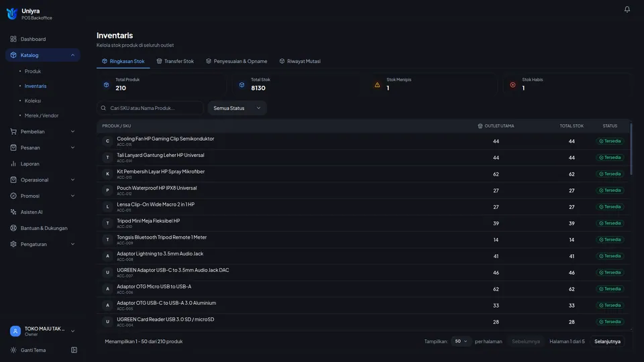Click the Katalog box icon

point(13,55)
